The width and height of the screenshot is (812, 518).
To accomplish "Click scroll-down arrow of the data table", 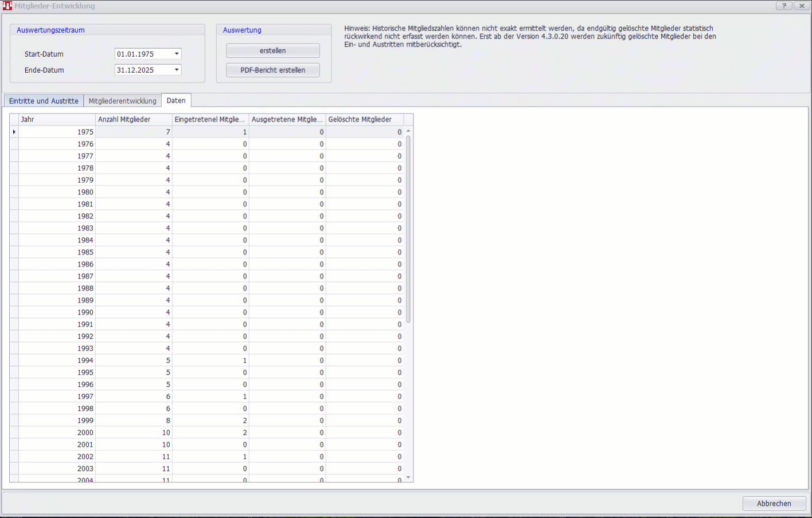I will coord(408,477).
